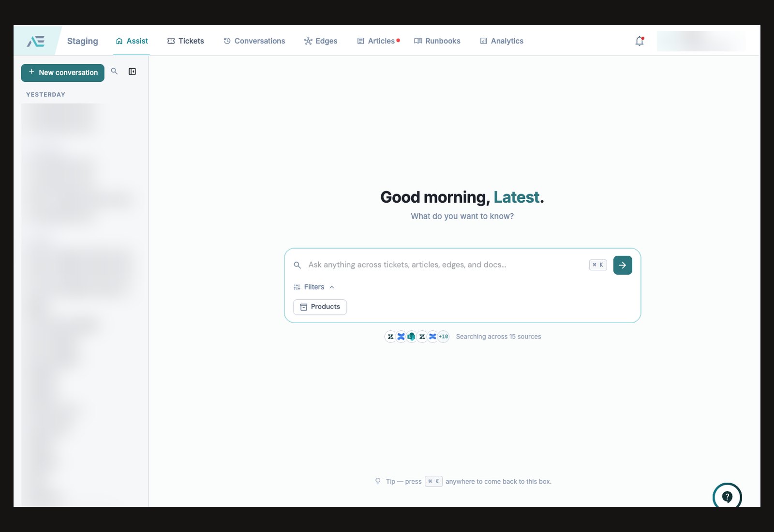Open the Articles tab

(x=378, y=41)
